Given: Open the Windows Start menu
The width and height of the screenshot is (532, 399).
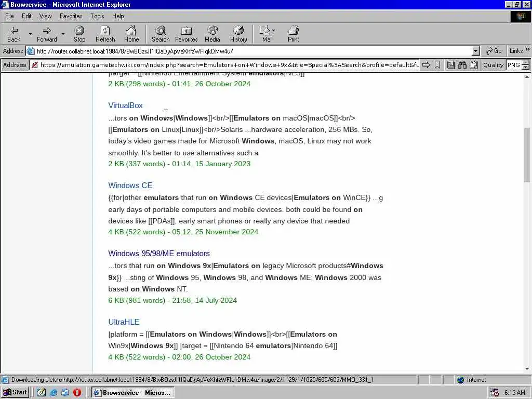Looking at the screenshot, I should pyautogui.click(x=15, y=393).
